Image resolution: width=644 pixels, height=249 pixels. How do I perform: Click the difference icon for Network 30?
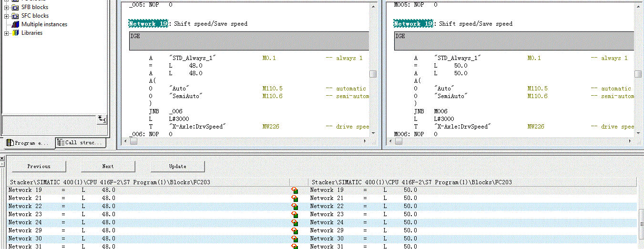295,239
